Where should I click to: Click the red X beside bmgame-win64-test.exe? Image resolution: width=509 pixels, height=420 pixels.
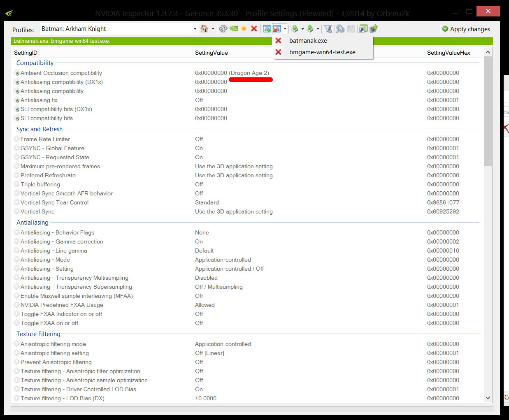click(279, 52)
